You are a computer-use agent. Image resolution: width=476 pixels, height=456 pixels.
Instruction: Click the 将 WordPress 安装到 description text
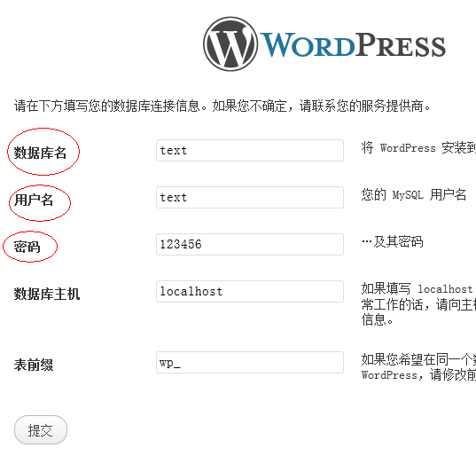click(x=418, y=148)
